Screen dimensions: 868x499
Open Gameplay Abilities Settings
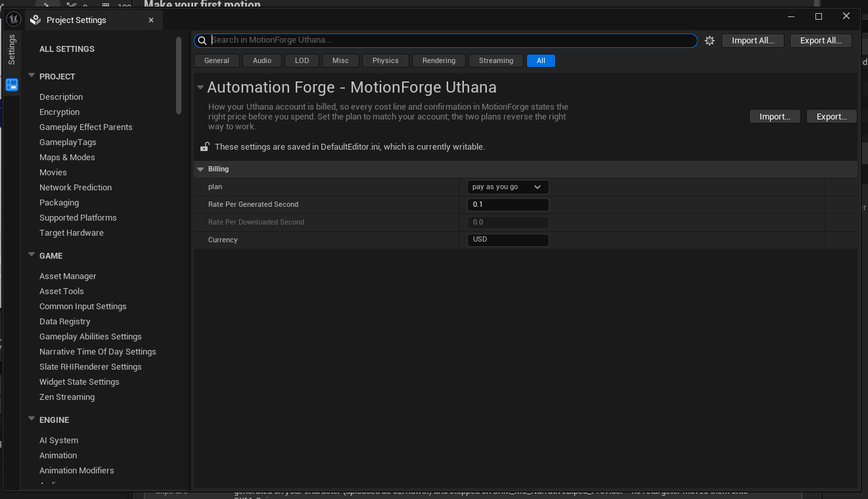[x=91, y=337]
